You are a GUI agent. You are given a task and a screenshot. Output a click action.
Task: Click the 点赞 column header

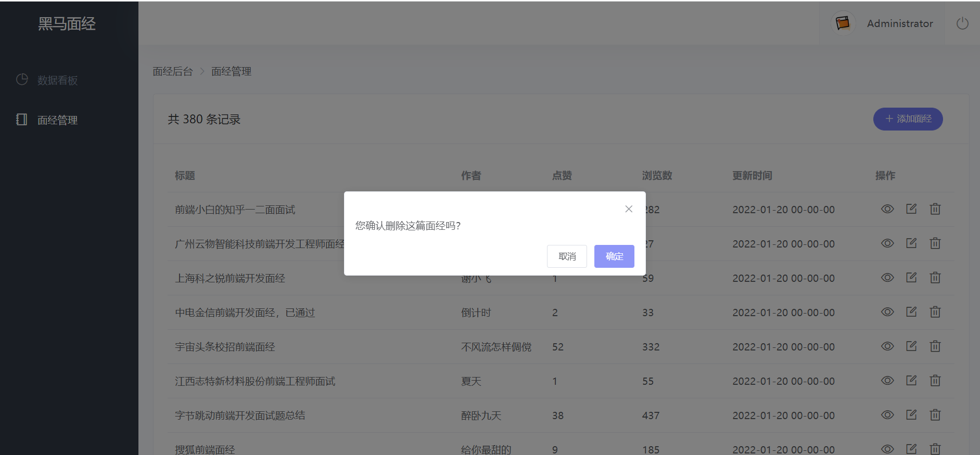(x=562, y=176)
